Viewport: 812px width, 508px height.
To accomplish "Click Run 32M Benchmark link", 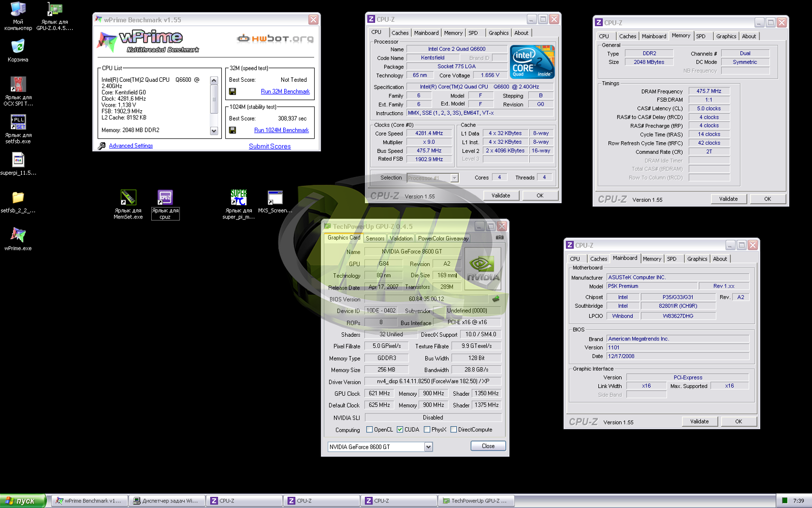I will (x=285, y=91).
